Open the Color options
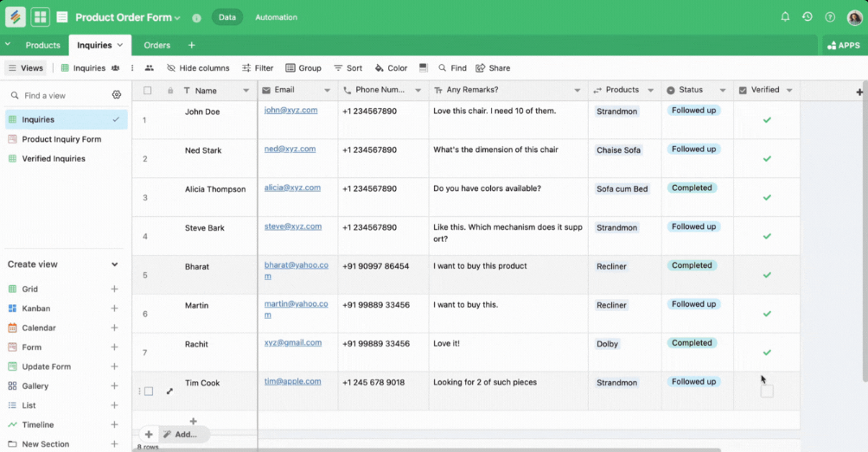The width and height of the screenshot is (868, 452). pos(391,68)
